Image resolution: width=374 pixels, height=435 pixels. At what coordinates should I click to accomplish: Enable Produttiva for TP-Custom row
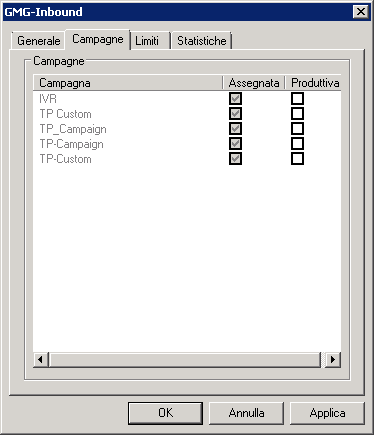[x=297, y=159]
